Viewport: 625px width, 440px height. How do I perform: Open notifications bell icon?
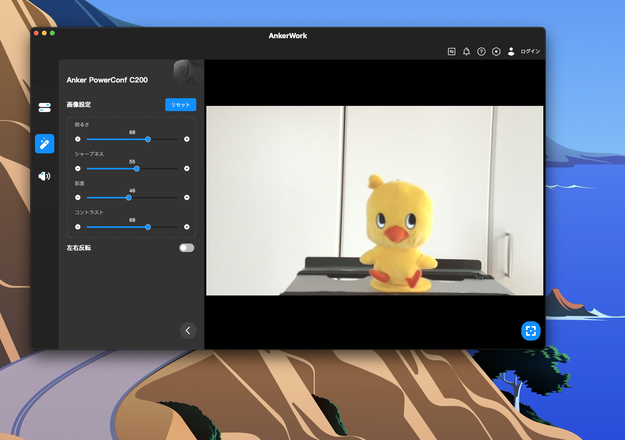(x=466, y=51)
